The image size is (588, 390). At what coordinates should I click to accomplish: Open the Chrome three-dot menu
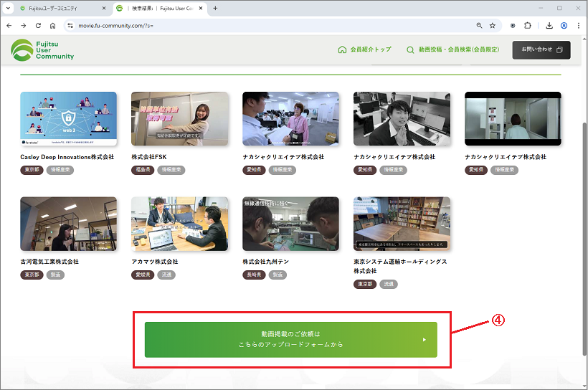[x=578, y=26]
